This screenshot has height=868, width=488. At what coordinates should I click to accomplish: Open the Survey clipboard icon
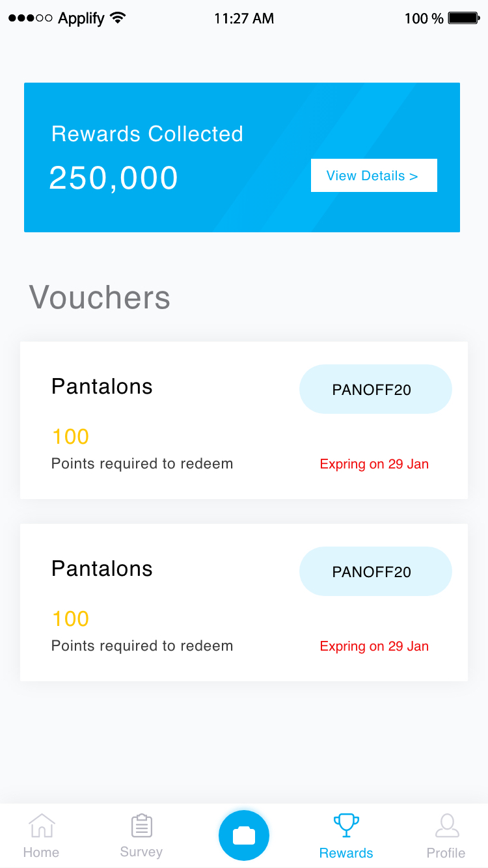pyautogui.click(x=141, y=826)
